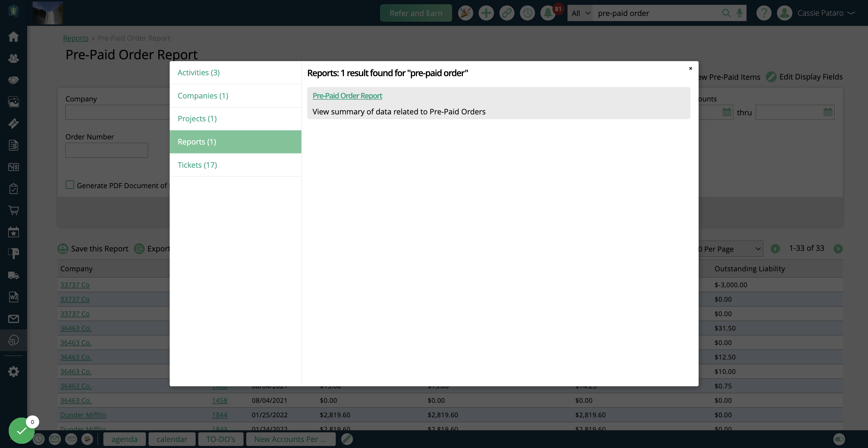Click the clock icon in bottom bar
The height and width of the screenshot is (448, 868).
coord(38,439)
